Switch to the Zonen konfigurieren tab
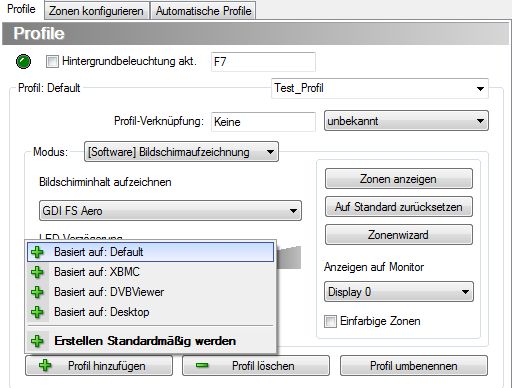The image size is (512, 388). (x=96, y=11)
